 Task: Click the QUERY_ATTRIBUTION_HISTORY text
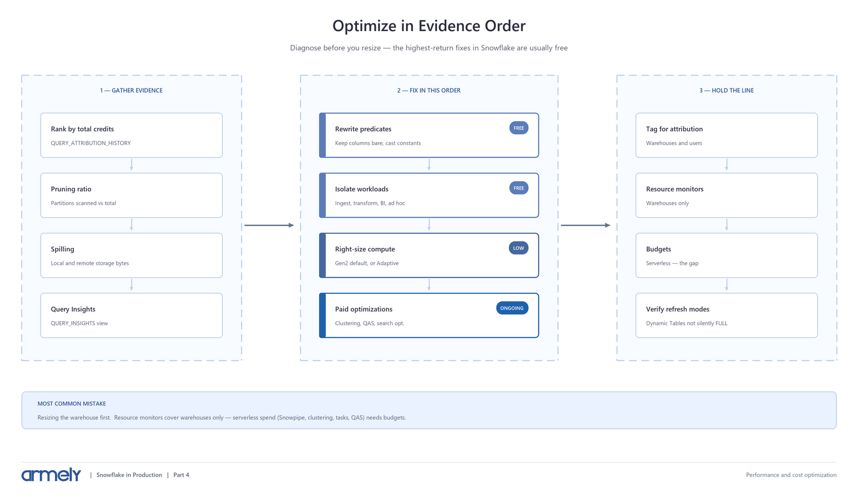91,143
